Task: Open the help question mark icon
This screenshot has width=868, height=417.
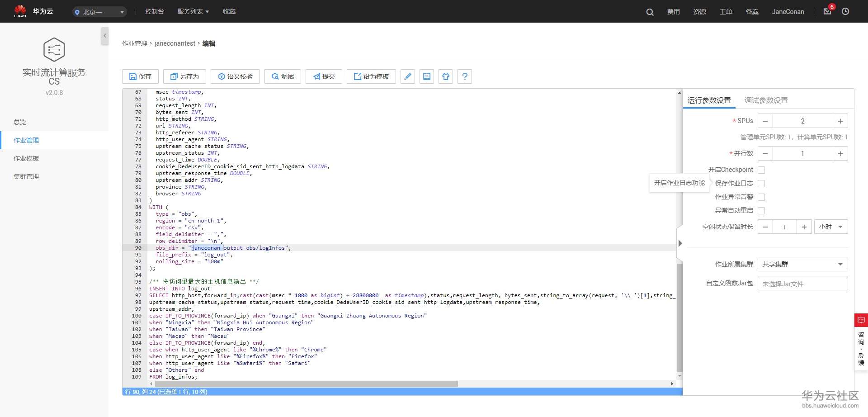Action: (x=465, y=76)
